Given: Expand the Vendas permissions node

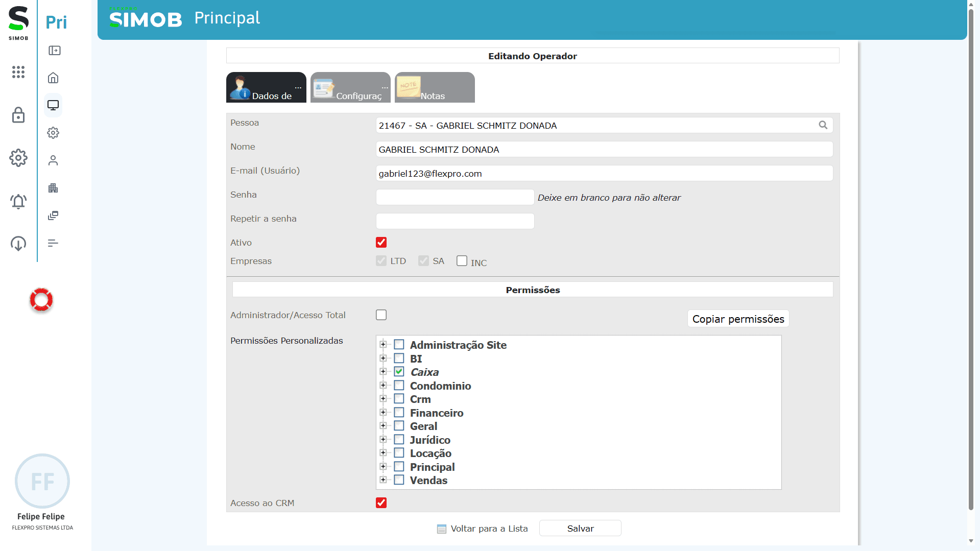Looking at the screenshot, I should pos(383,480).
